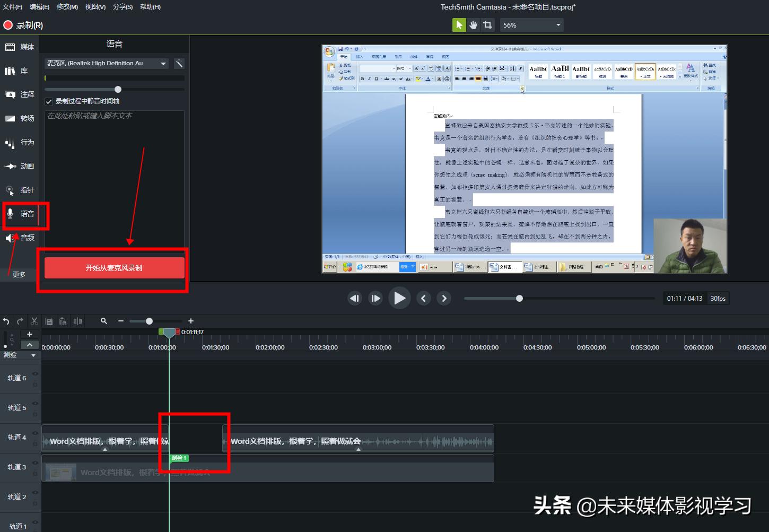Click the Pan hand tool above the preview
The height and width of the screenshot is (532, 769).
click(473, 24)
